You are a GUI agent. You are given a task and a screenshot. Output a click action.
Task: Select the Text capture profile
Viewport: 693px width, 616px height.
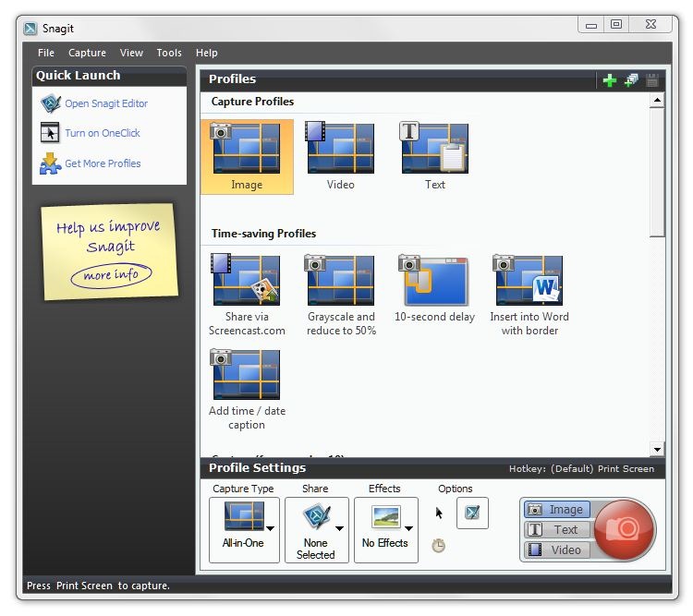coord(434,156)
